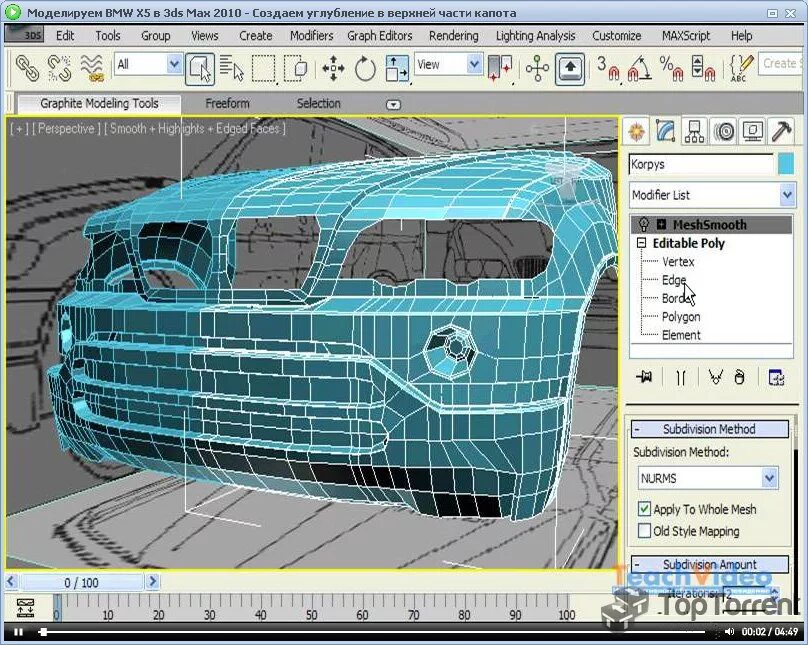Click the Korpys object color swatch
This screenshot has height=645, width=808.
pyautogui.click(x=786, y=164)
